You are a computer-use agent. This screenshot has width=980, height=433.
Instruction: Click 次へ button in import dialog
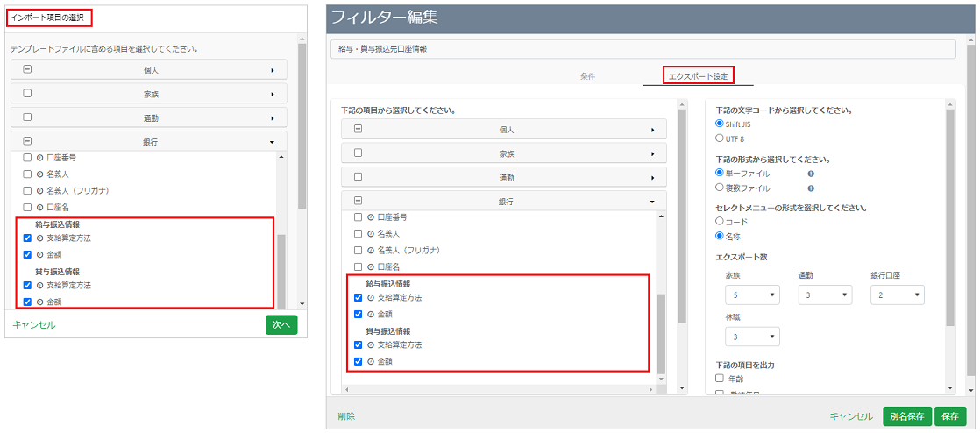281,325
